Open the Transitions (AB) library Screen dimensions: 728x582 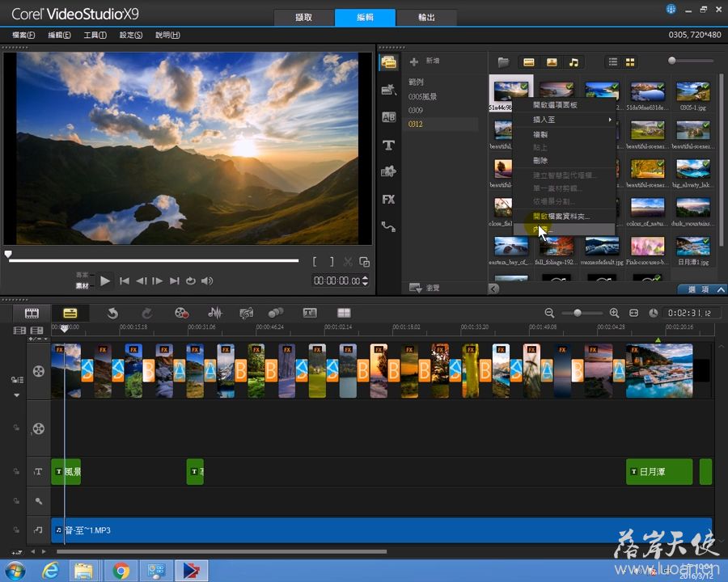click(x=388, y=117)
